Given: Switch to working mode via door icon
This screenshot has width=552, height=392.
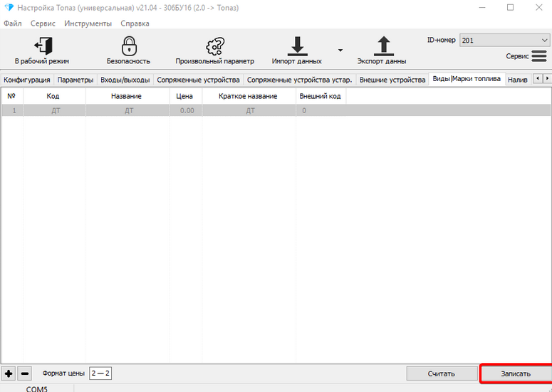Looking at the screenshot, I should [43, 46].
